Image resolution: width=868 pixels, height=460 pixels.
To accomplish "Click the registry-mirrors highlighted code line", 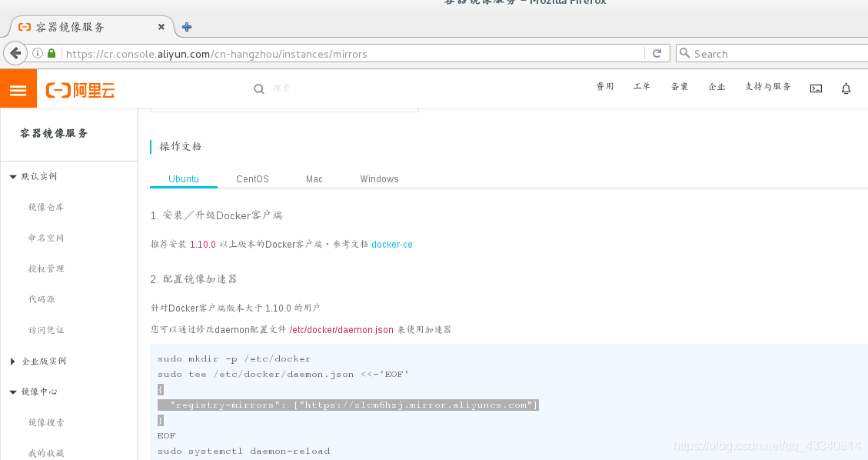I will (348, 405).
